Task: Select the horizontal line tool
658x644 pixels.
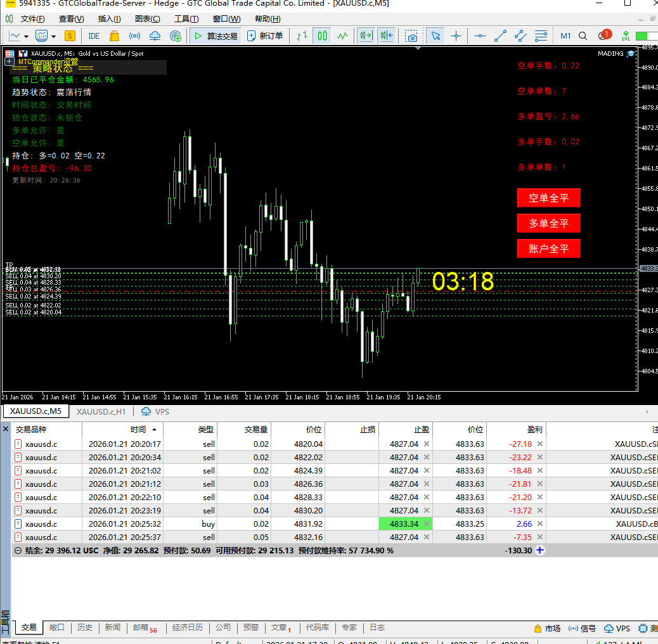Action: click(x=480, y=36)
